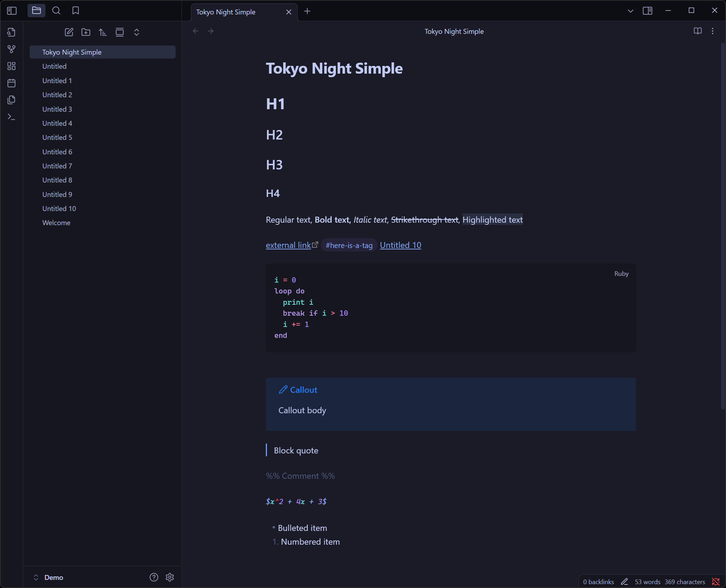Open the Untitled 6 note
Screen dimensions: 726x588
(103, 152)
